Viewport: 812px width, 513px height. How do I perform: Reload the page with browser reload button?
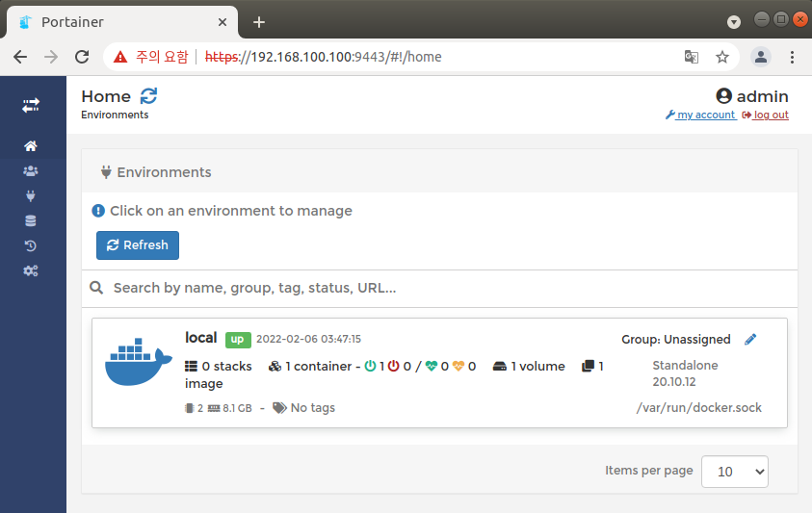[82, 57]
